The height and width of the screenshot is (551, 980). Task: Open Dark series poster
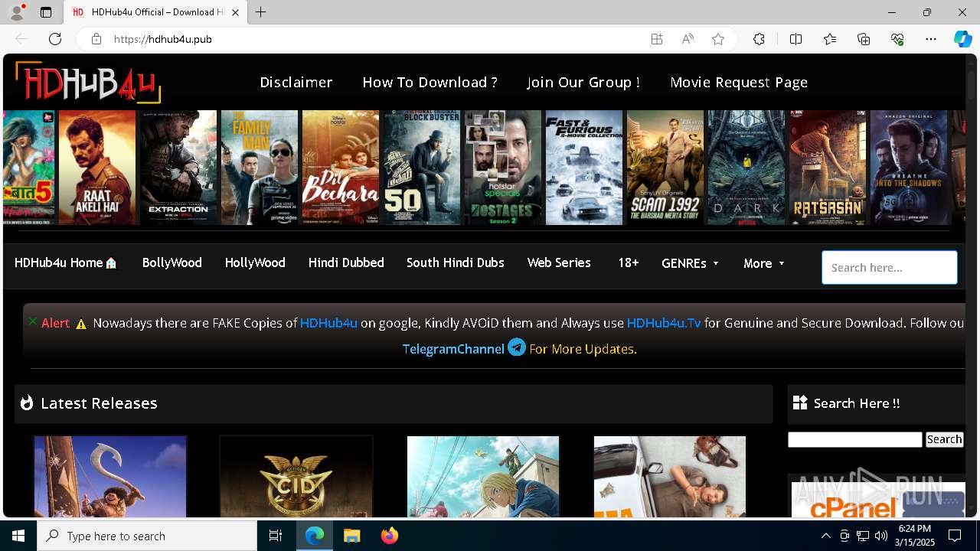(x=746, y=168)
